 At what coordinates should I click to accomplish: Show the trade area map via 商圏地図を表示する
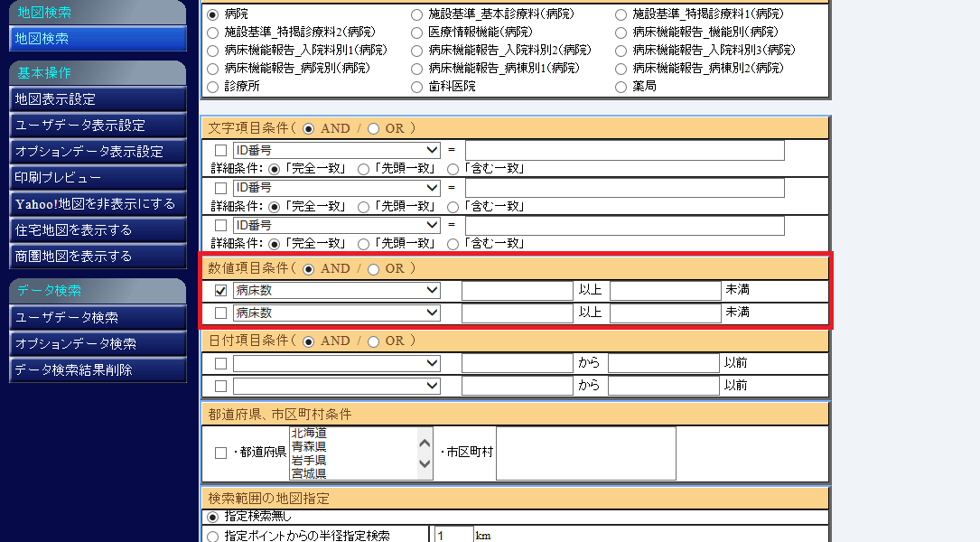pyautogui.click(x=98, y=257)
